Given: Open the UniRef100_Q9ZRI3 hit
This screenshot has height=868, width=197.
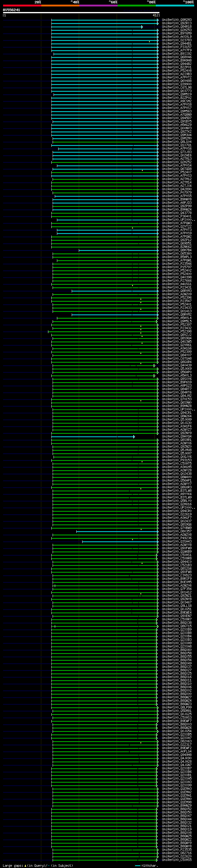Looking at the screenshot, I should click(177, 23).
